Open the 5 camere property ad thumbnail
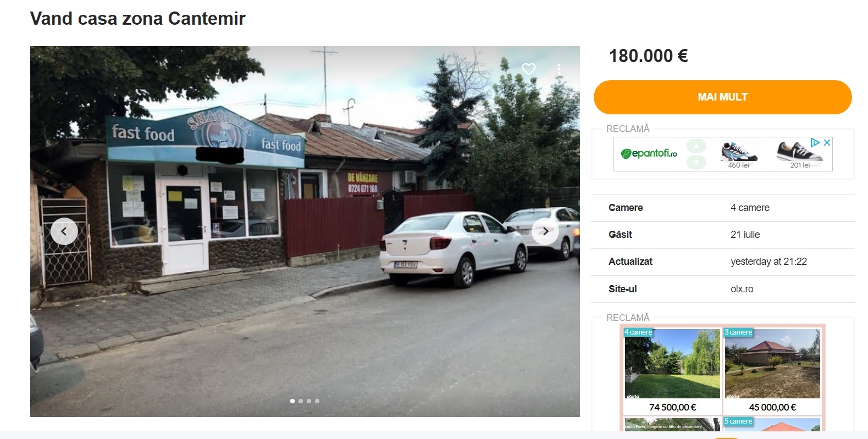 772,424
